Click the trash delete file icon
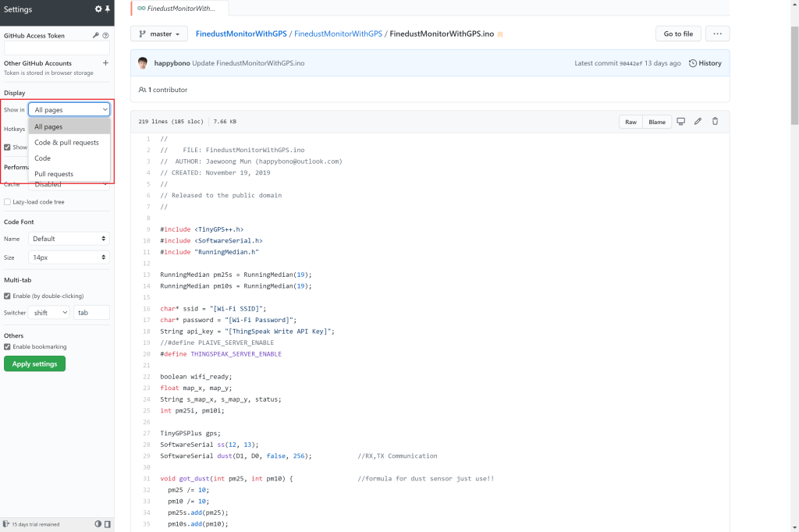Viewport: 799px width, 532px height. 715,121
